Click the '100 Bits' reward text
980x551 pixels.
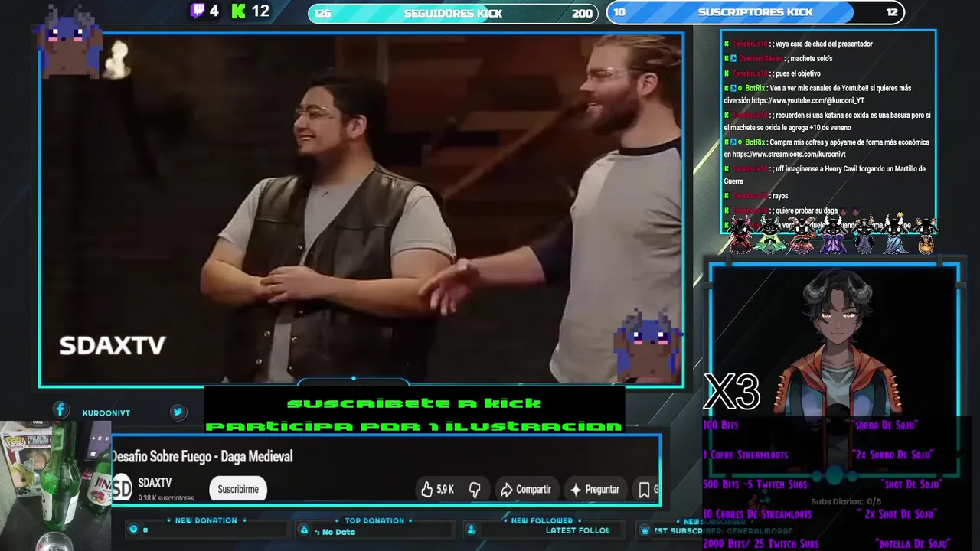point(720,425)
